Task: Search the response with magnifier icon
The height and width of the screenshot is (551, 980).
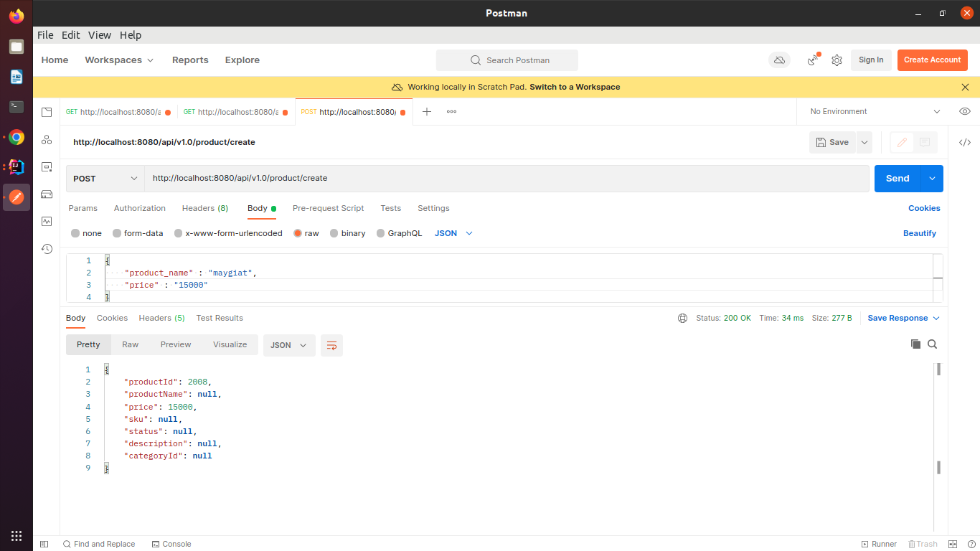Action: tap(933, 344)
